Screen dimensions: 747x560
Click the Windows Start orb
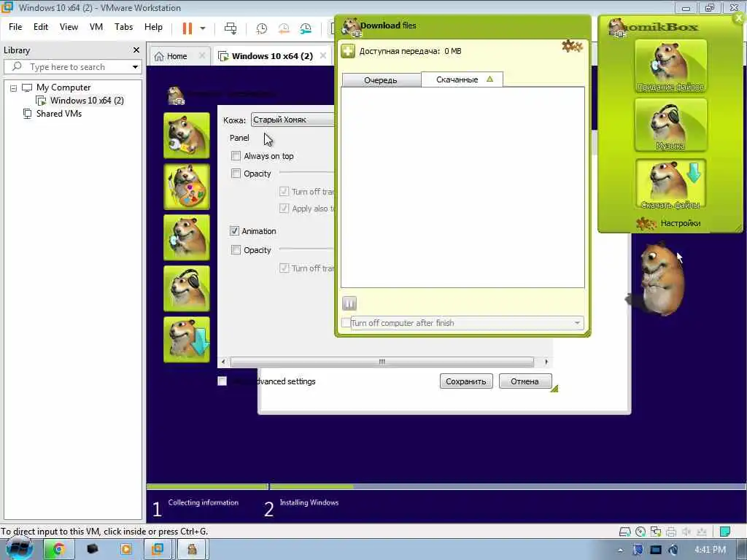[x=19, y=549]
